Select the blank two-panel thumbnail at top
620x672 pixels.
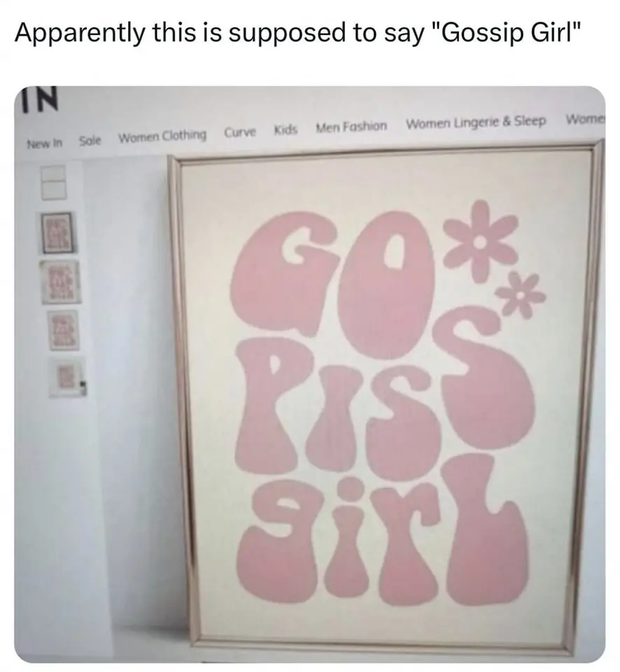pos(54,182)
